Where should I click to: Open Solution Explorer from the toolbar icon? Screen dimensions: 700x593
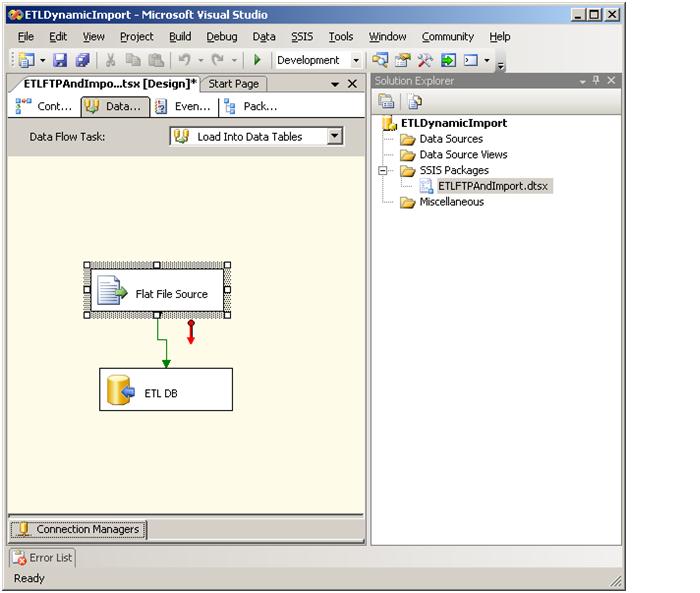380,60
